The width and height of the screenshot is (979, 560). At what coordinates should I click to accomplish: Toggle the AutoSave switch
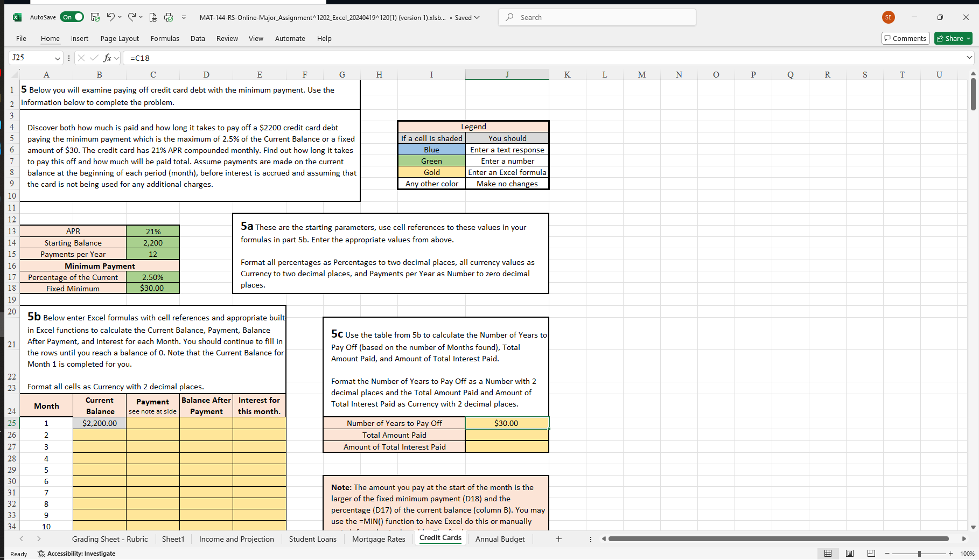[72, 17]
